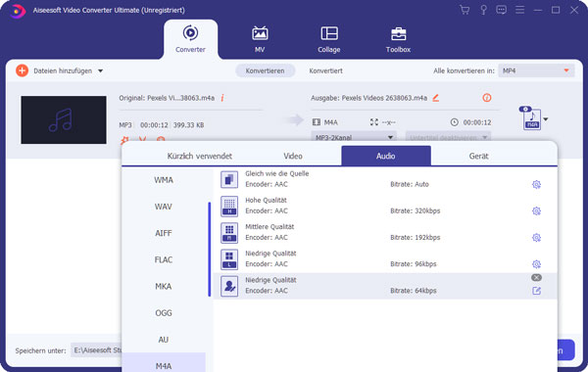588x372 pixels.
Task: Click the orange output info icon
Action: tap(487, 98)
